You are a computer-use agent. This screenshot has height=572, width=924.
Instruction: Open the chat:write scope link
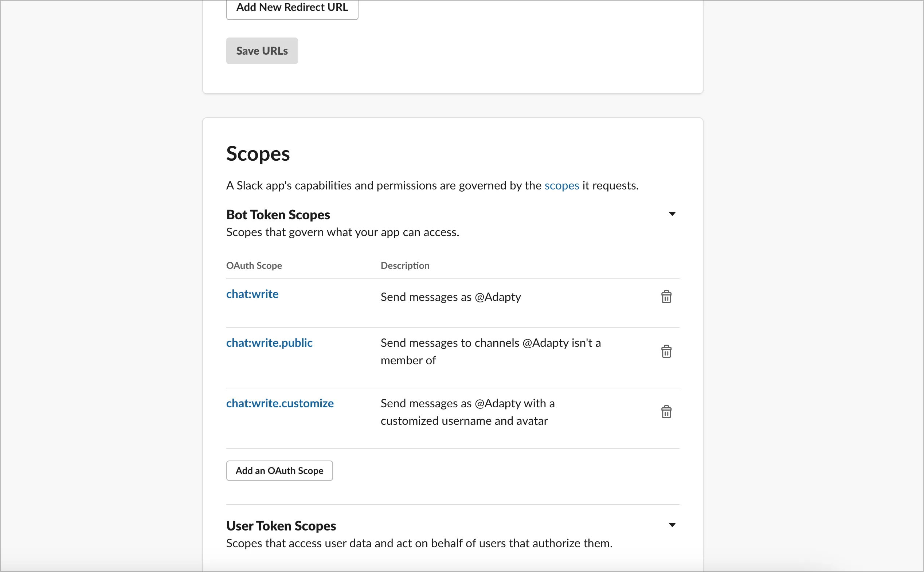click(252, 294)
